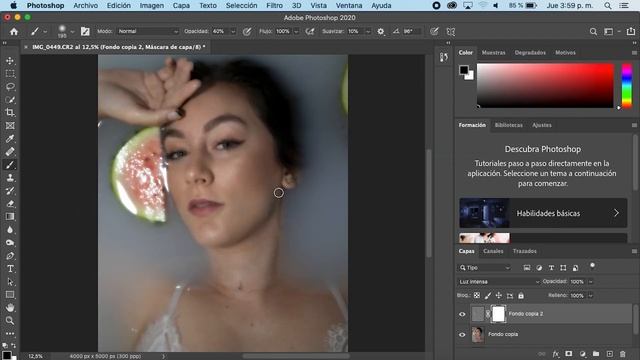The height and width of the screenshot is (360, 640).
Task: Open the Modo Normal blend dropdown
Action: click(148, 31)
